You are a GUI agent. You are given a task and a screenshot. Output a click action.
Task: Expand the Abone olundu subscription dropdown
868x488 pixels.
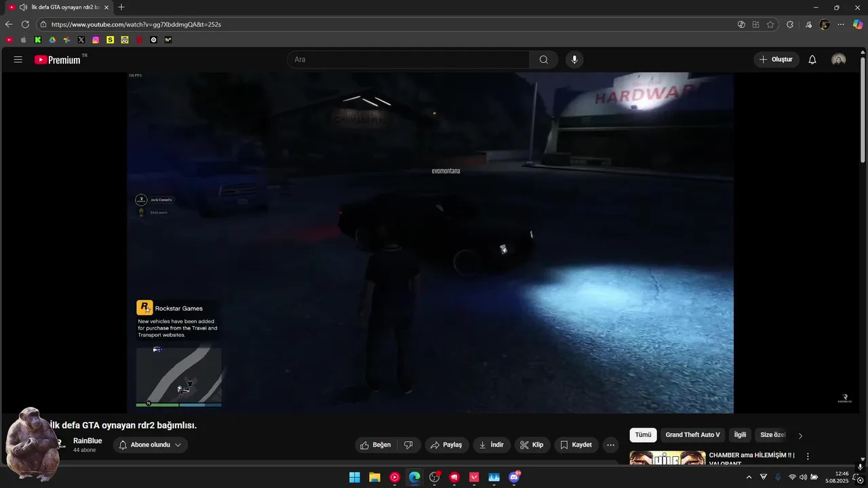click(x=151, y=445)
